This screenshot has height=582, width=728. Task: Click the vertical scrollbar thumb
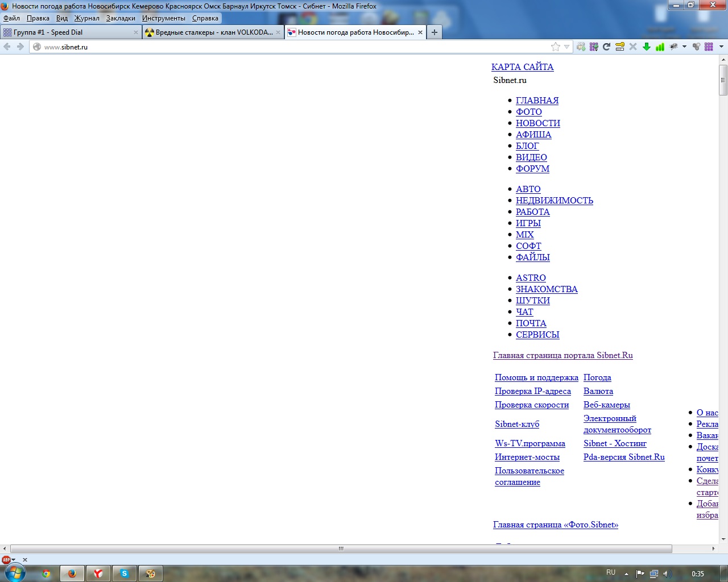pyautogui.click(x=723, y=80)
